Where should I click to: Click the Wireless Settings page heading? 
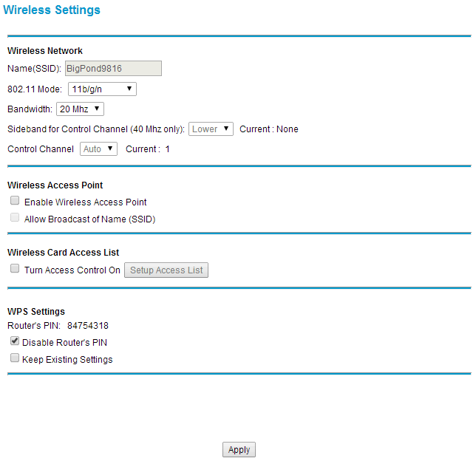click(52, 10)
